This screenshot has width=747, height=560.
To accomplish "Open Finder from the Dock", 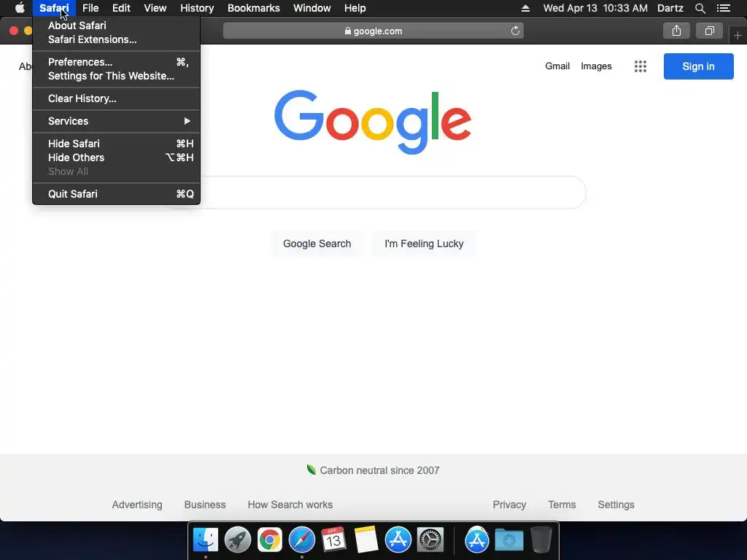I will tap(205, 540).
